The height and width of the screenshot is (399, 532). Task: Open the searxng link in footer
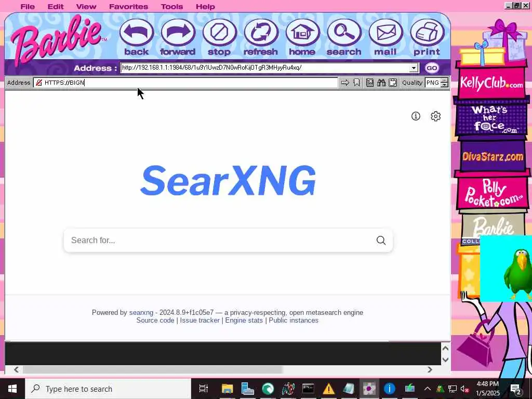click(x=141, y=312)
